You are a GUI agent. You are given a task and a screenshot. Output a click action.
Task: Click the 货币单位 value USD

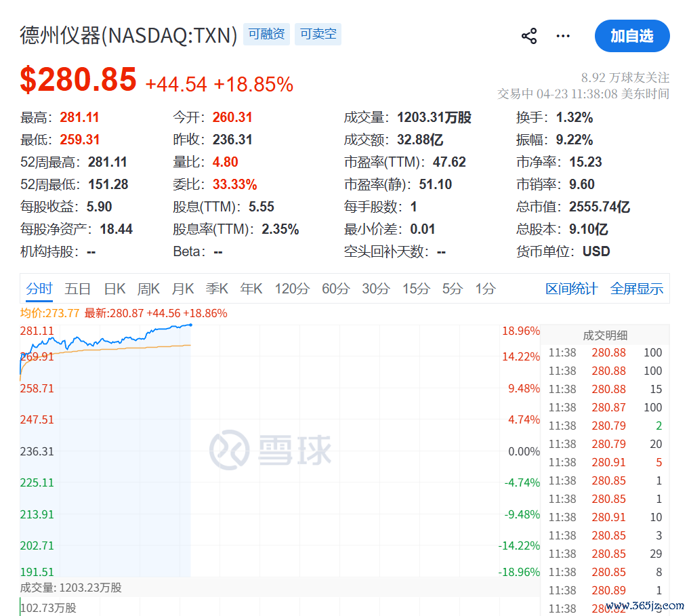click(596, 251)
